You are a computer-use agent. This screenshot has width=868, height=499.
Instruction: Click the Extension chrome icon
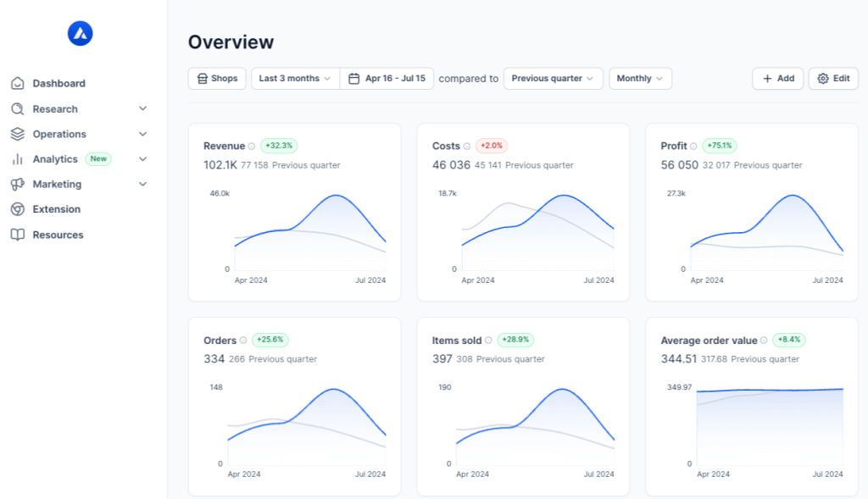point(17,209)
